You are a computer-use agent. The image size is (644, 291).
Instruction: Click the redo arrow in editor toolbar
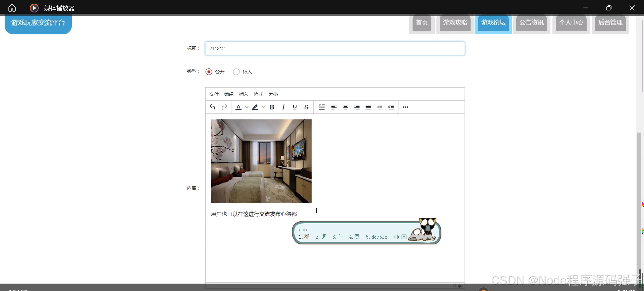224,107
